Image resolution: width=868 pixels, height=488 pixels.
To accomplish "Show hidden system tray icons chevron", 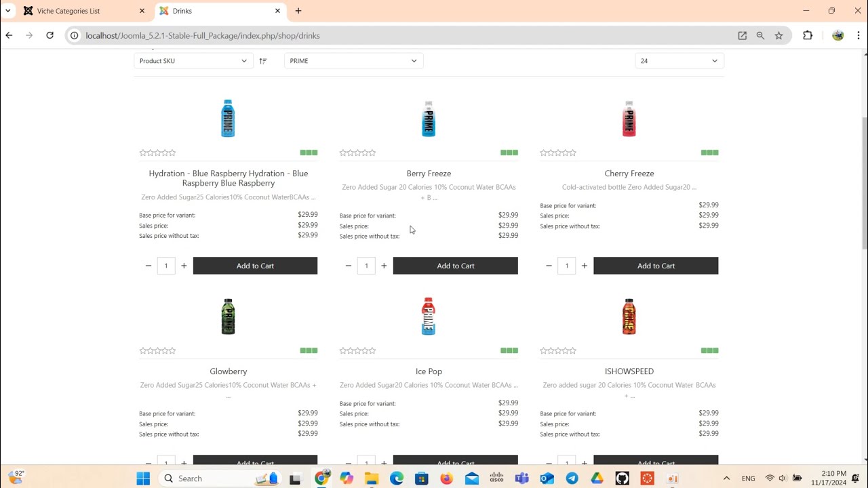I will (x=726, y=479).
